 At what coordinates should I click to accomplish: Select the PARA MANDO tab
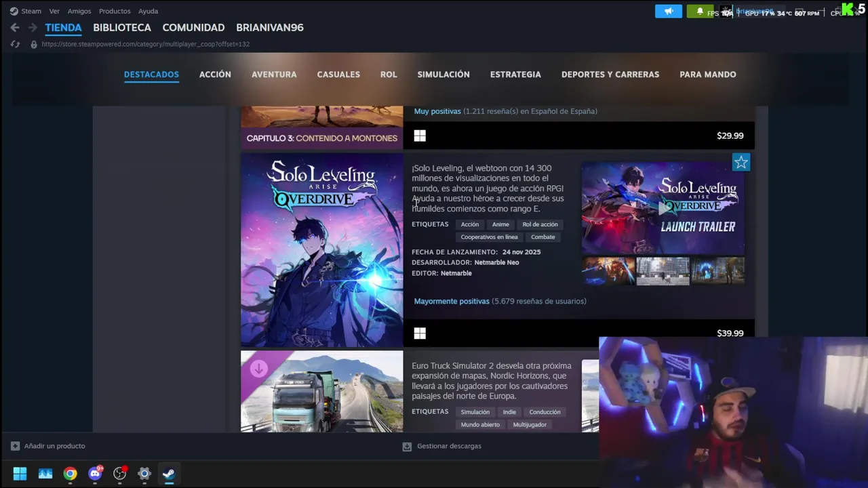(x=708, y=75)
